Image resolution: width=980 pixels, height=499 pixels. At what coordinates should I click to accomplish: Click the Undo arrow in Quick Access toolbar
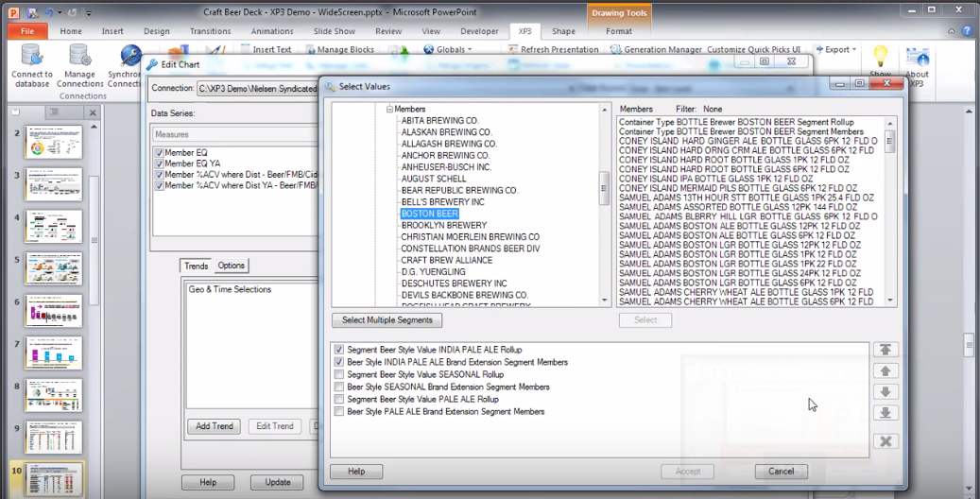(49, 12)
